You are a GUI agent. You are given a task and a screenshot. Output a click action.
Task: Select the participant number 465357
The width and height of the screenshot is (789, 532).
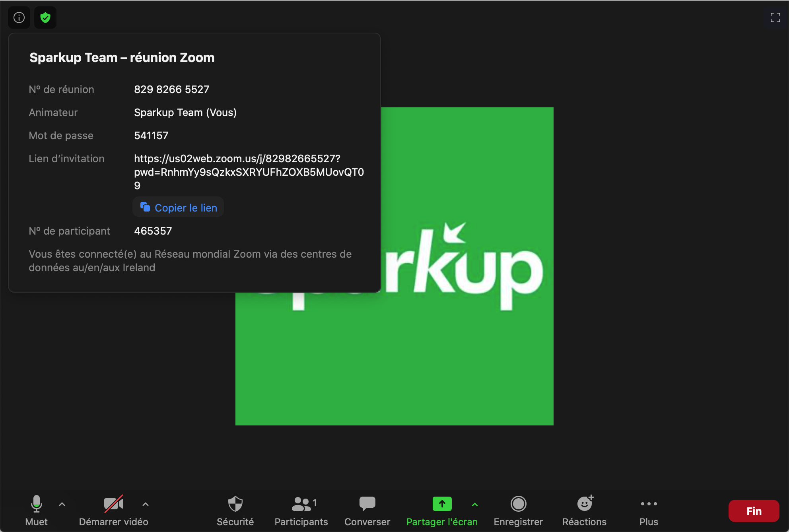pos(153,231)
